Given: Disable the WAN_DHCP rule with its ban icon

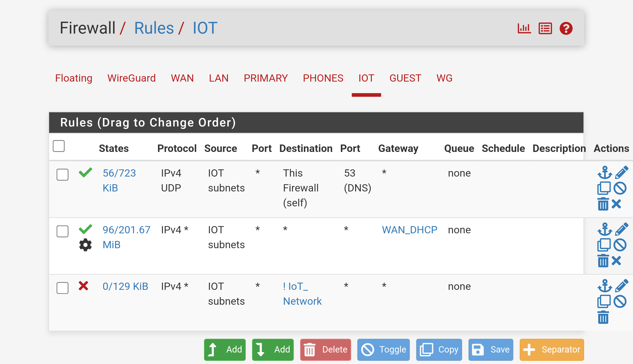Looking at the screenshot, I should point(620,245).
